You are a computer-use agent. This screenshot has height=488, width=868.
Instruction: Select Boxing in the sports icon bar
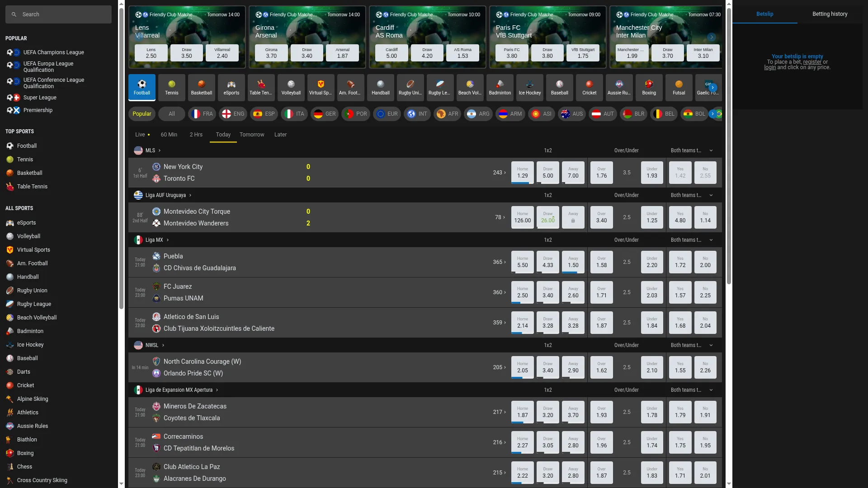649,87
